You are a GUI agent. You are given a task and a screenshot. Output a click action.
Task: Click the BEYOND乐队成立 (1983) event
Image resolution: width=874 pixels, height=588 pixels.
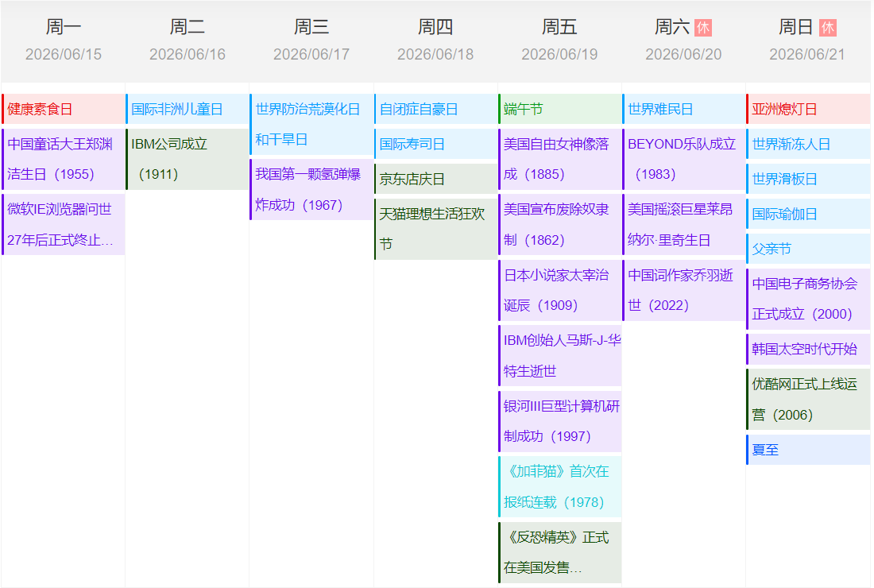(x=683, y=159)
